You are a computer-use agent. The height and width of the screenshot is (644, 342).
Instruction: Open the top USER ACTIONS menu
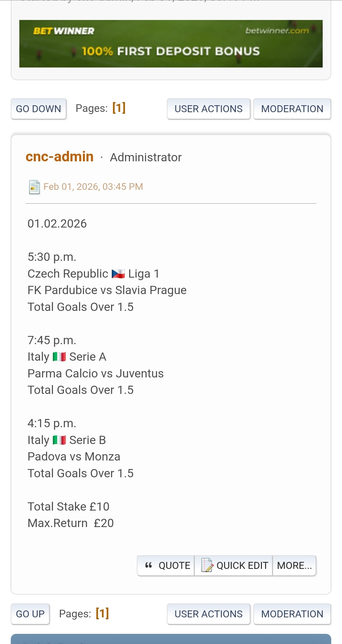[x=208, y=109]
